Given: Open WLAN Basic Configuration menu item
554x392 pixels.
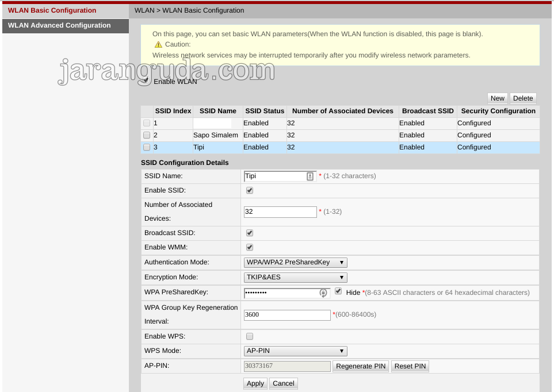Looking at the screenshot, I should (x=66, y=10).
